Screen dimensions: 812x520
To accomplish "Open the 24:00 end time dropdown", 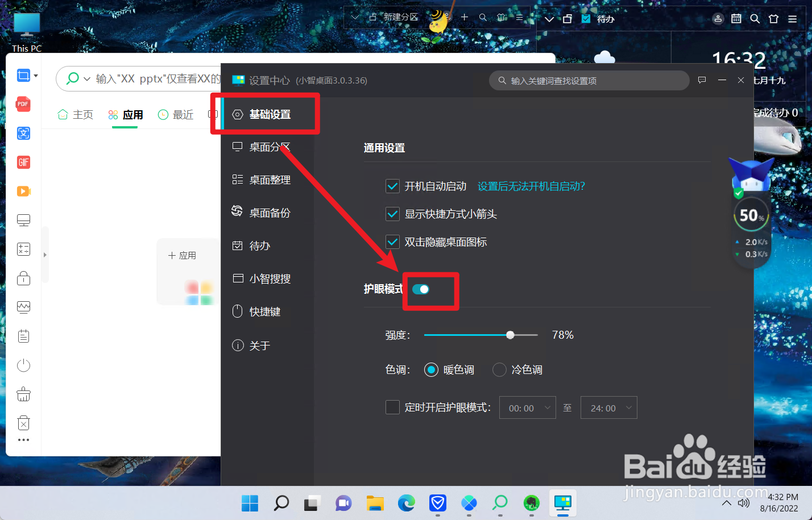I will pos(609,407).
